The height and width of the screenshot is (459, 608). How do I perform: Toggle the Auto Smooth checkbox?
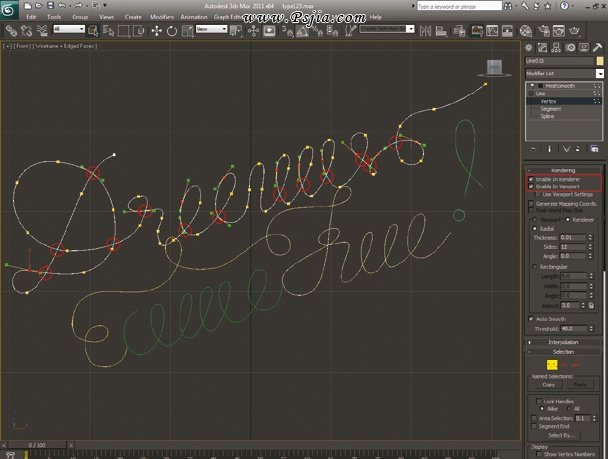point(531,319)
